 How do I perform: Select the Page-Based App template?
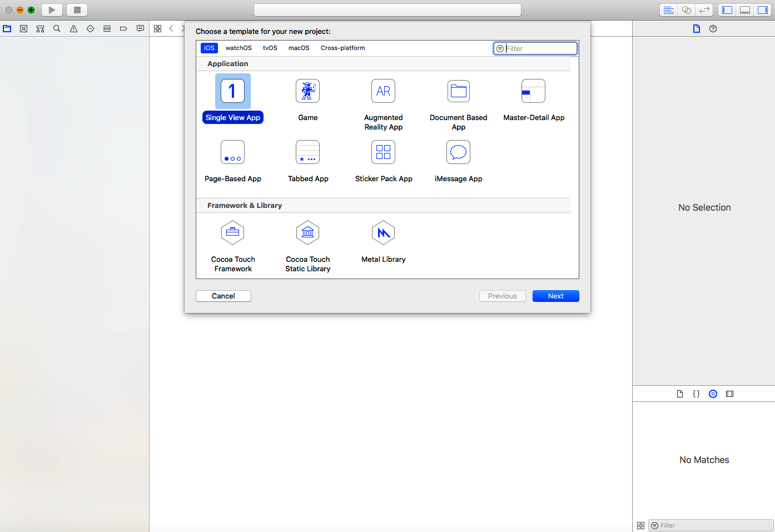click(233, 161)
